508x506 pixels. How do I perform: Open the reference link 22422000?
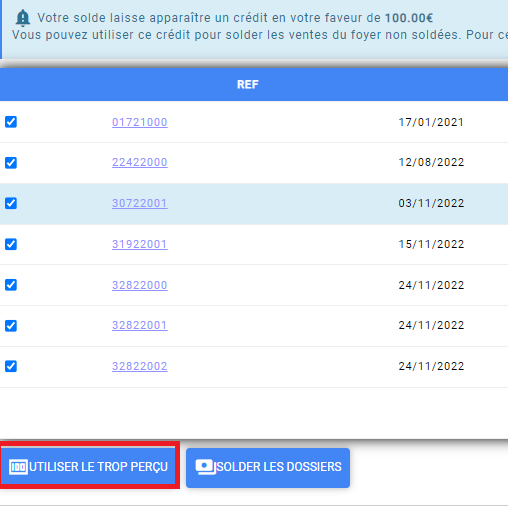pyautogui.click(x=140, y=162)
